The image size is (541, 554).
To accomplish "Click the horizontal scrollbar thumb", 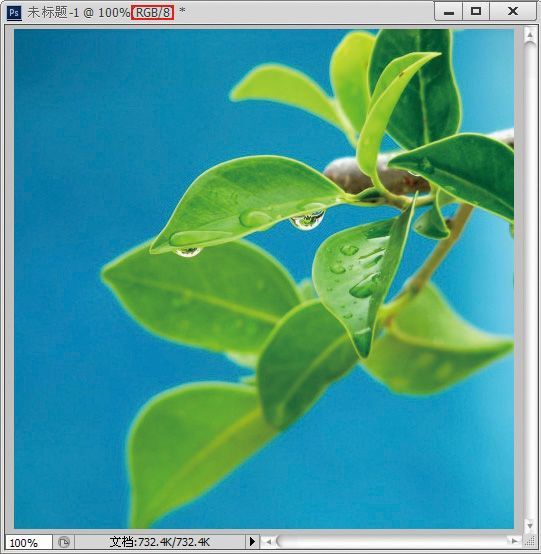I will pos(392,541).
